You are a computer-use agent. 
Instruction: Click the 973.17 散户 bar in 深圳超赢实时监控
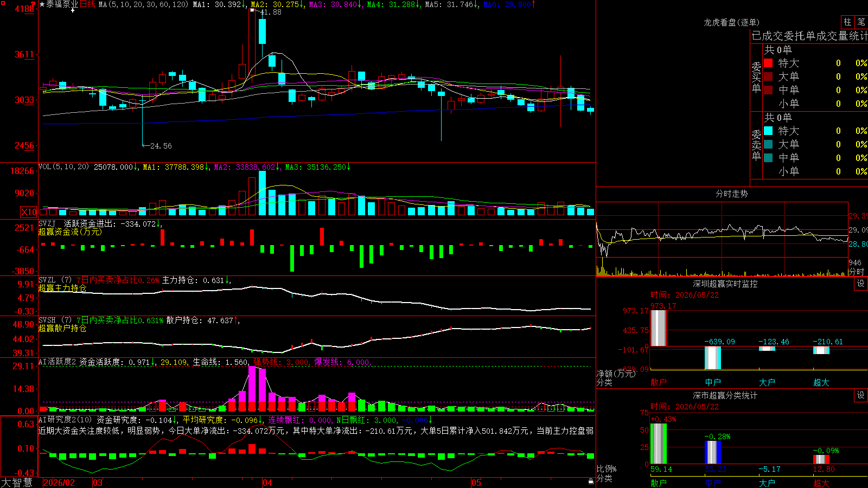click(x=658, y=328)
